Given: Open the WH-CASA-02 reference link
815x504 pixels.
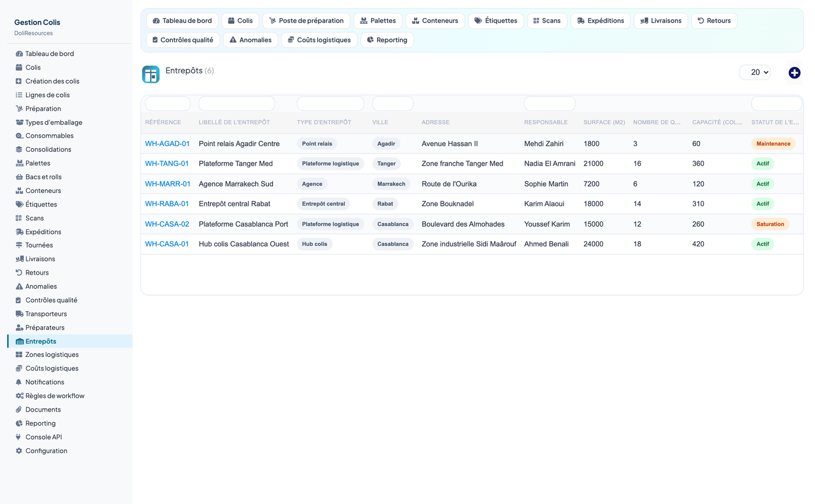Looking at the screenshot, I should [167, 224].
